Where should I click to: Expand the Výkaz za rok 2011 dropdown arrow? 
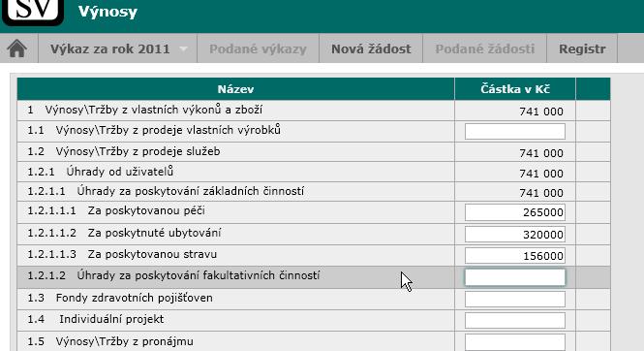(184, 48)
